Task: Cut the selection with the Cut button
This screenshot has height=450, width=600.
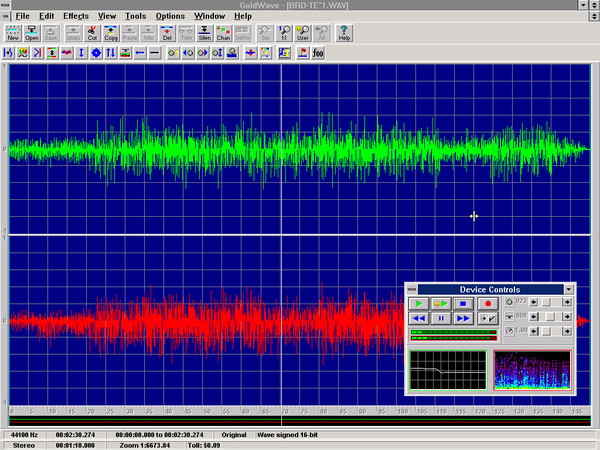Action: (92, 33)
